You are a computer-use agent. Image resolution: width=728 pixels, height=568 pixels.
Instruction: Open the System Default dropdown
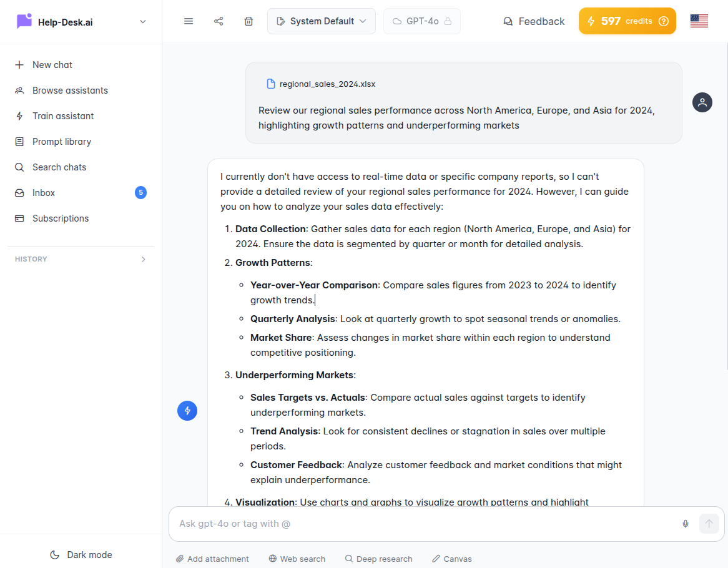pos(321,21)
